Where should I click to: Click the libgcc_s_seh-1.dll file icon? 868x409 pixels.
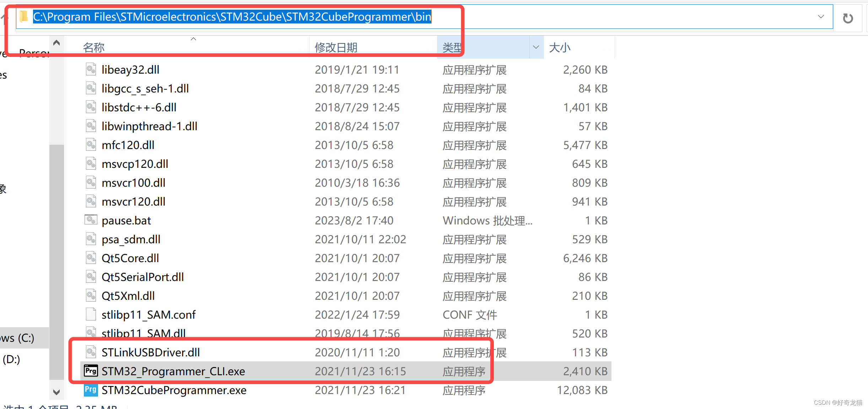click(x=91, y=88)
